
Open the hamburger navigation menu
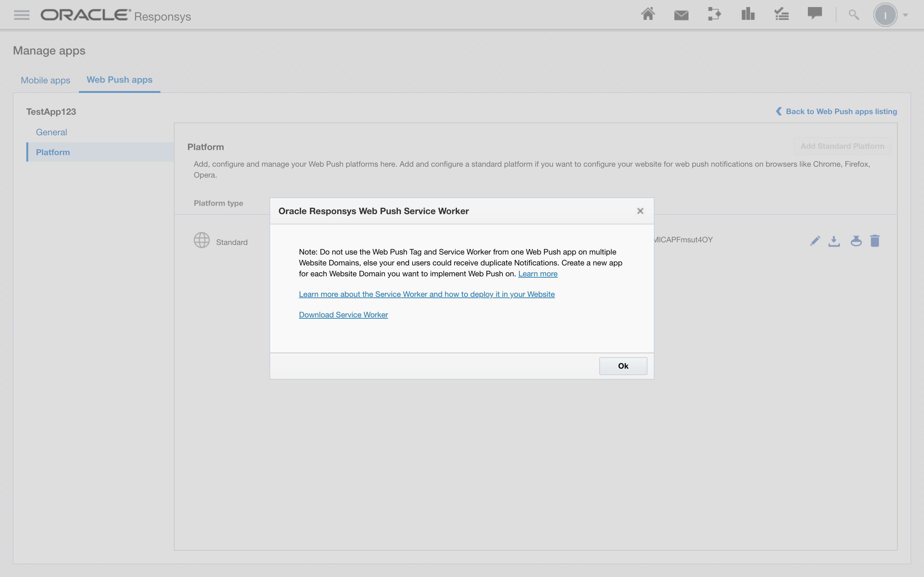[21, 15]
